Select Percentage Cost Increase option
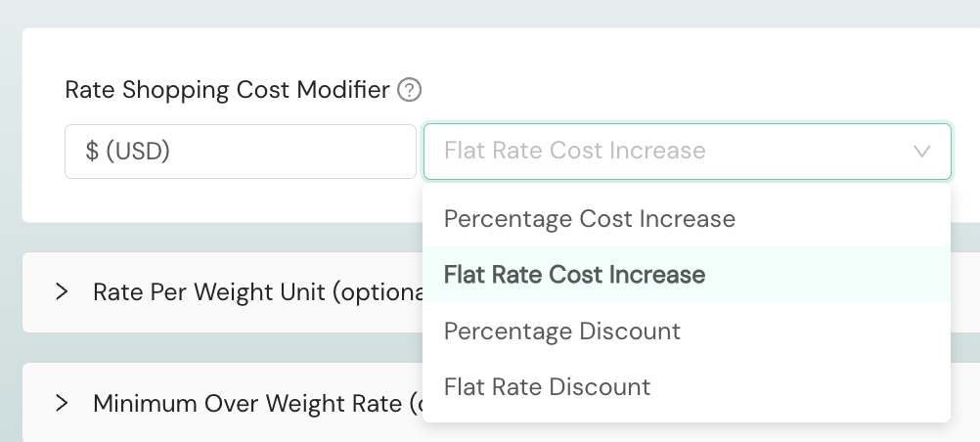Image resolution: width=980 pixels, height=442 pixels. pyautogui.click(x=589, y=219)
